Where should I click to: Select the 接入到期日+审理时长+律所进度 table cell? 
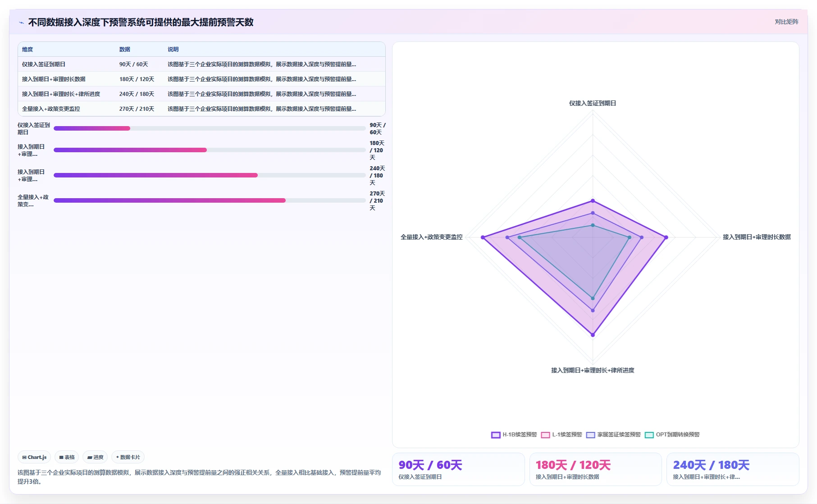tap(61, 94)
